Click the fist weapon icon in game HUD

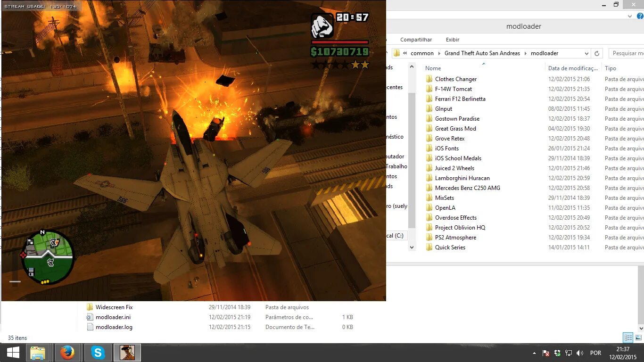322,25
